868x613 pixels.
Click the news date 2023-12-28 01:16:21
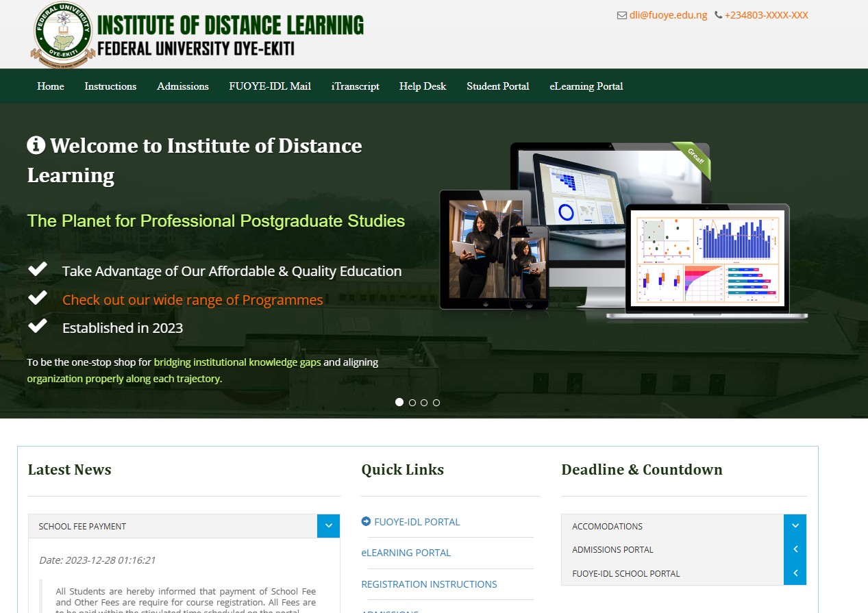point(97,560)
